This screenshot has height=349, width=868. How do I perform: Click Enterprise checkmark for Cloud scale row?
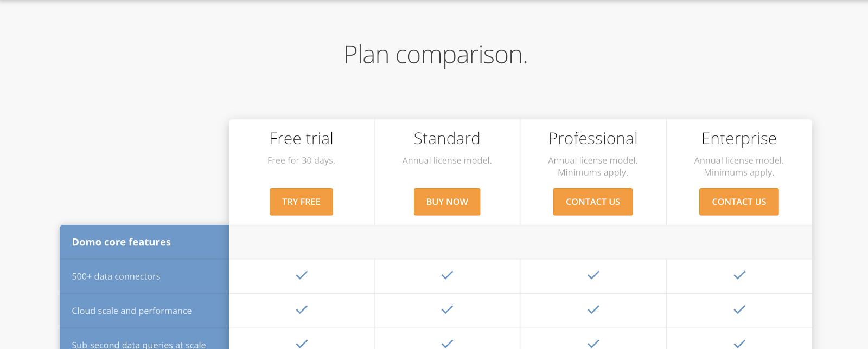coord(739,309)
